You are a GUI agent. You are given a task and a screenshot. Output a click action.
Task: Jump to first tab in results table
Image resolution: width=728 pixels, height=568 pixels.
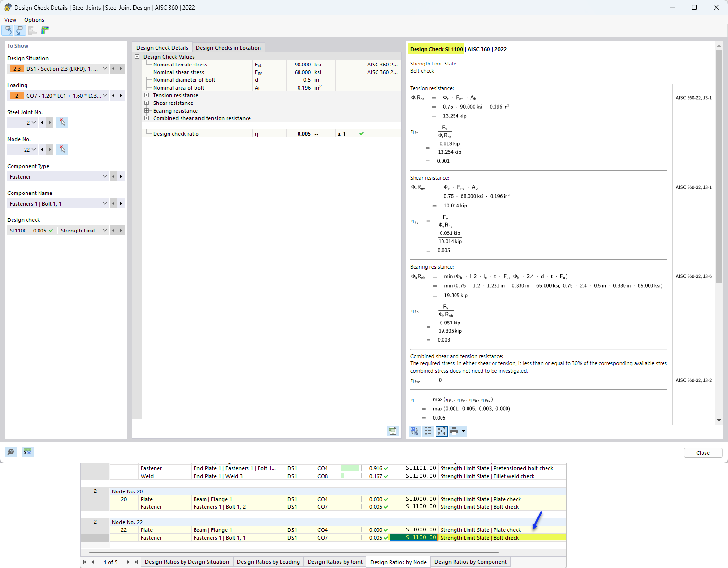[85, 562]
